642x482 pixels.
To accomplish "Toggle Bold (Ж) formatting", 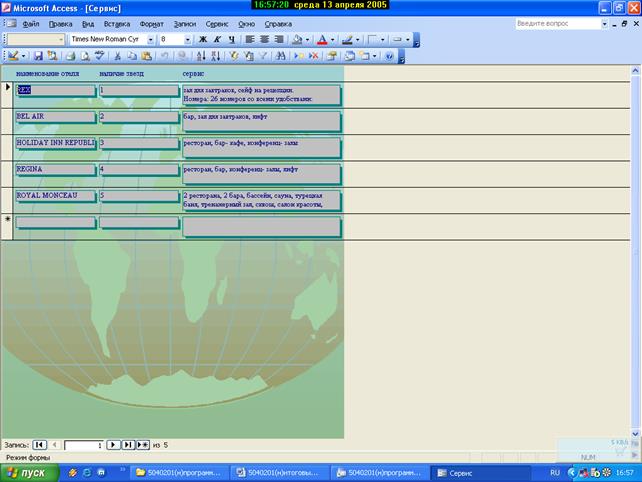I will [x=203, y=39].
